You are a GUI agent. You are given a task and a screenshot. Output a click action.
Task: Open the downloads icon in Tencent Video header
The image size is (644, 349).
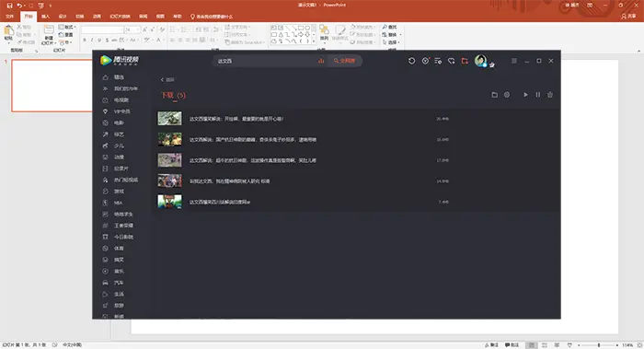point(465,61)
